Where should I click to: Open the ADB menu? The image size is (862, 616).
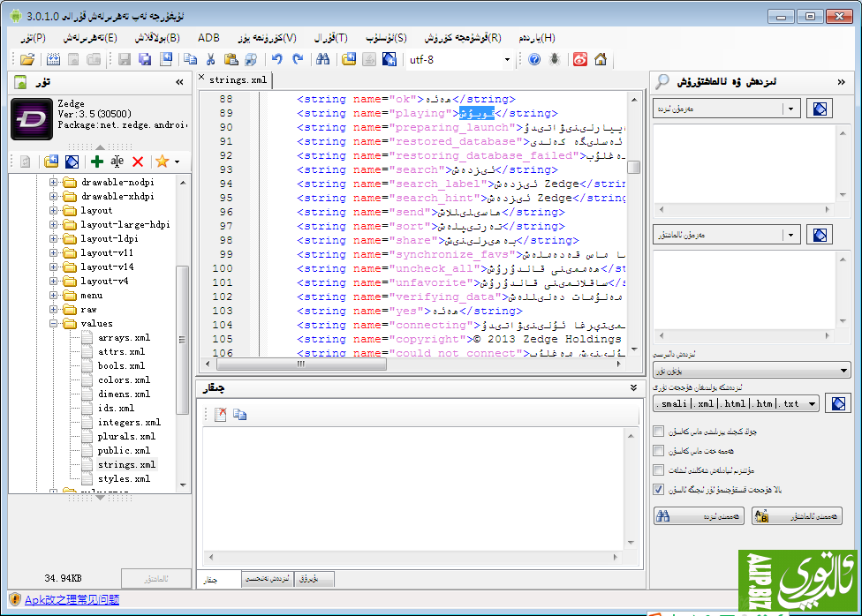(x=208, y=38)
